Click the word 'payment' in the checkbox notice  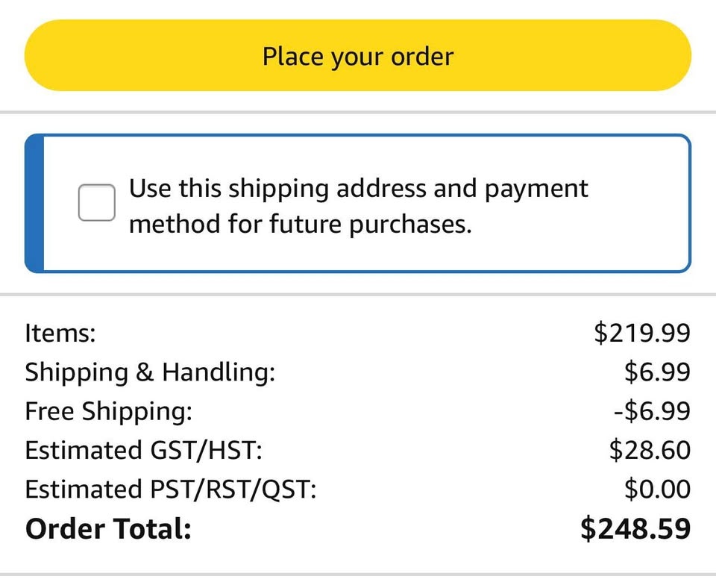coord(537,188)
